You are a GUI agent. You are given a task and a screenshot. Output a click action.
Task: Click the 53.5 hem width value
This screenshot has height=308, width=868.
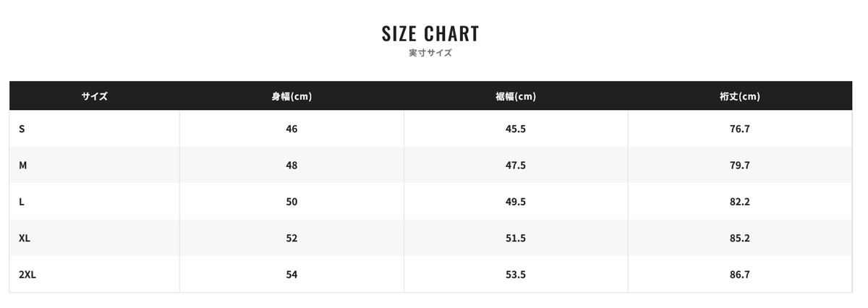tap(516, 275)
